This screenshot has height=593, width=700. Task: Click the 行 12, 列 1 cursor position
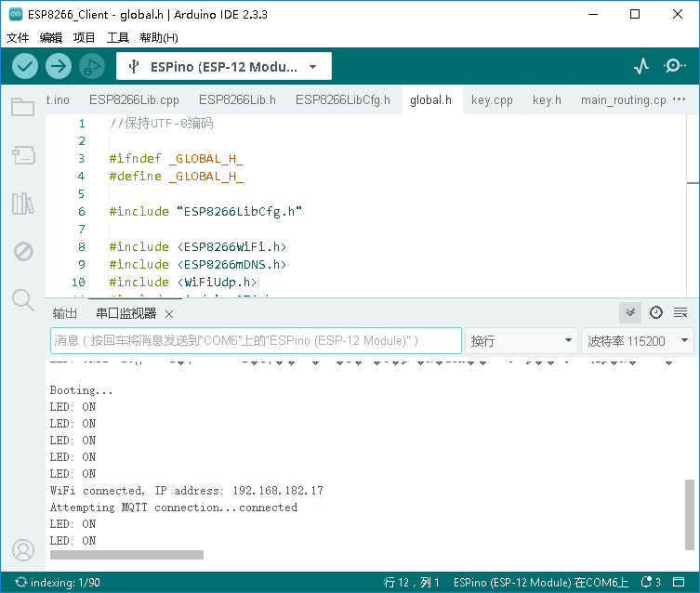411,582
